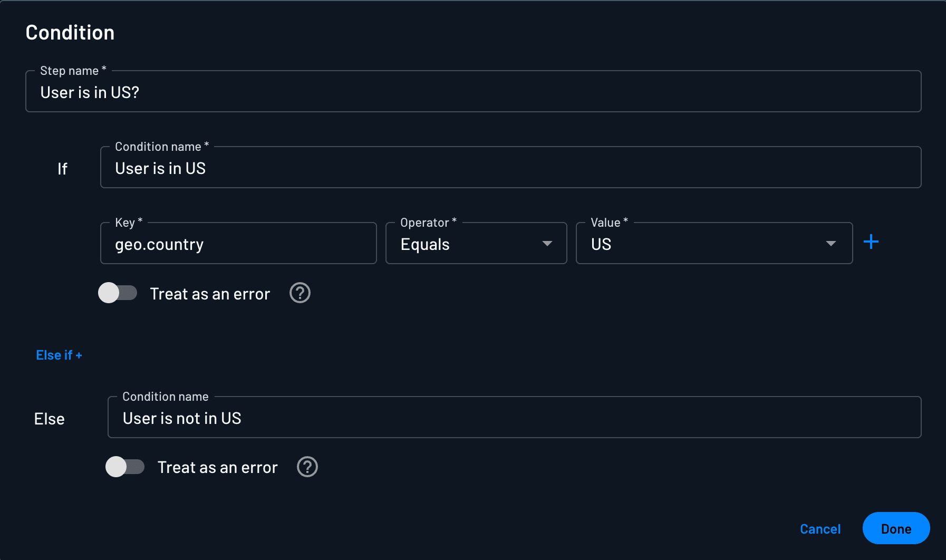Click the Done button
The height and width of the screenshot is (560, 946).
coord(896,528)
